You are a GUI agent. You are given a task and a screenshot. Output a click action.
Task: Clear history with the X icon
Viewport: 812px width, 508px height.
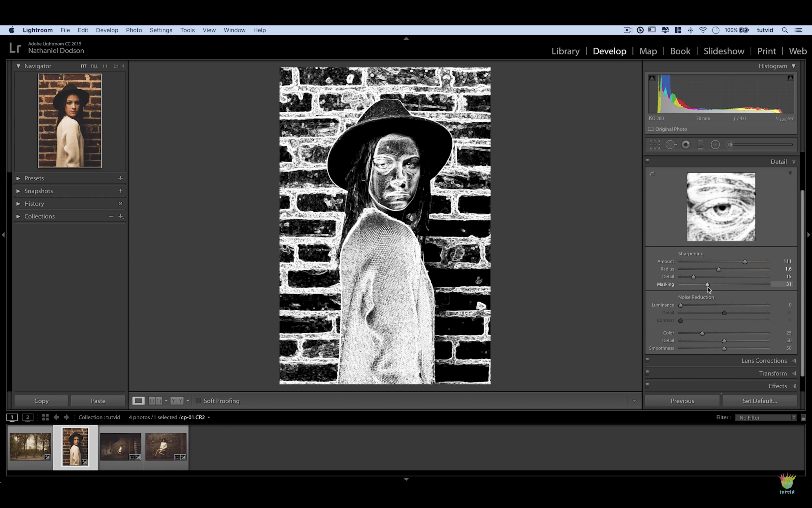[120, 203]
